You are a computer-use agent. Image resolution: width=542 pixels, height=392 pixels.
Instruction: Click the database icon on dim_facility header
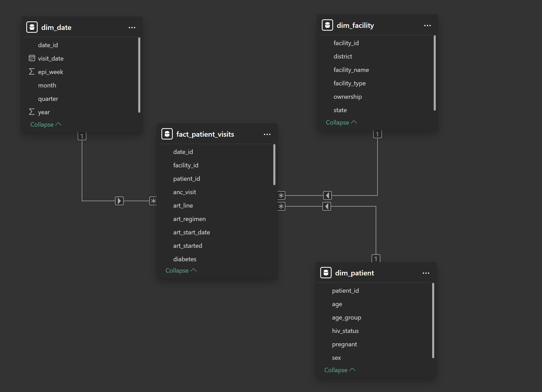tap(327, 25)
